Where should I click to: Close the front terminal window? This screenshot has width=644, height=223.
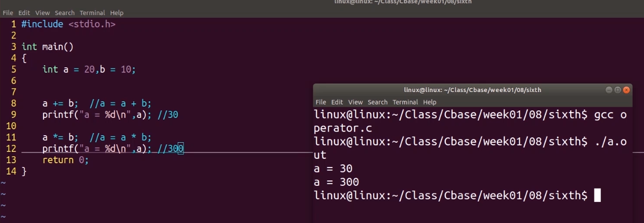click(627, 90)
